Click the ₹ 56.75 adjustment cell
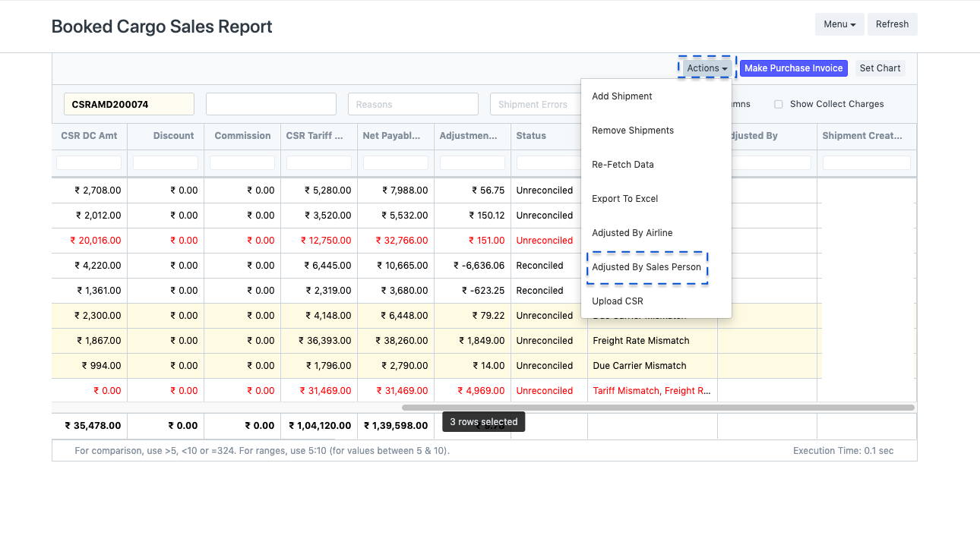The height and width of the screenshot is (545, 980). tap(473, 191)
